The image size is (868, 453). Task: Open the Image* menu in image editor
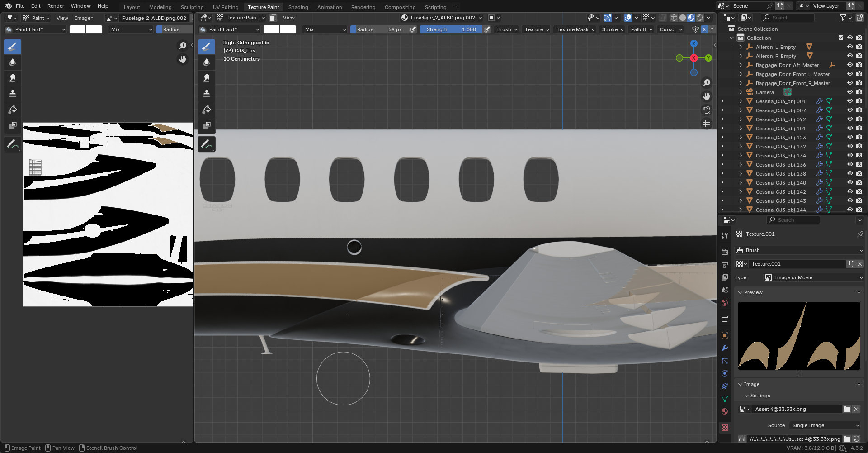tap(84, 18)
